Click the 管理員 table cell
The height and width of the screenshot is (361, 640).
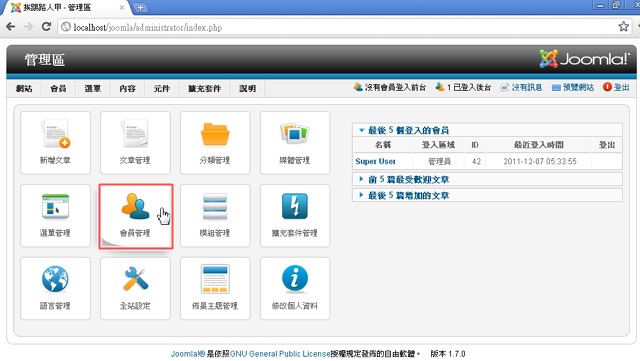[439, 161]
